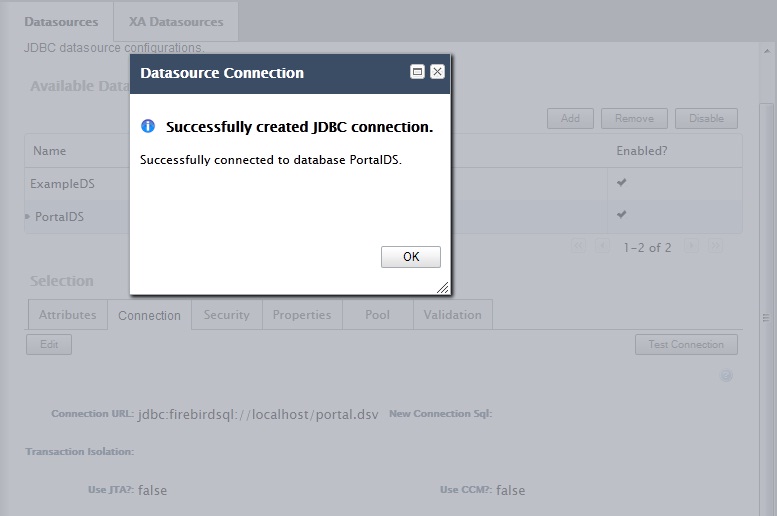Click the Test Connection button

(686, 344)
